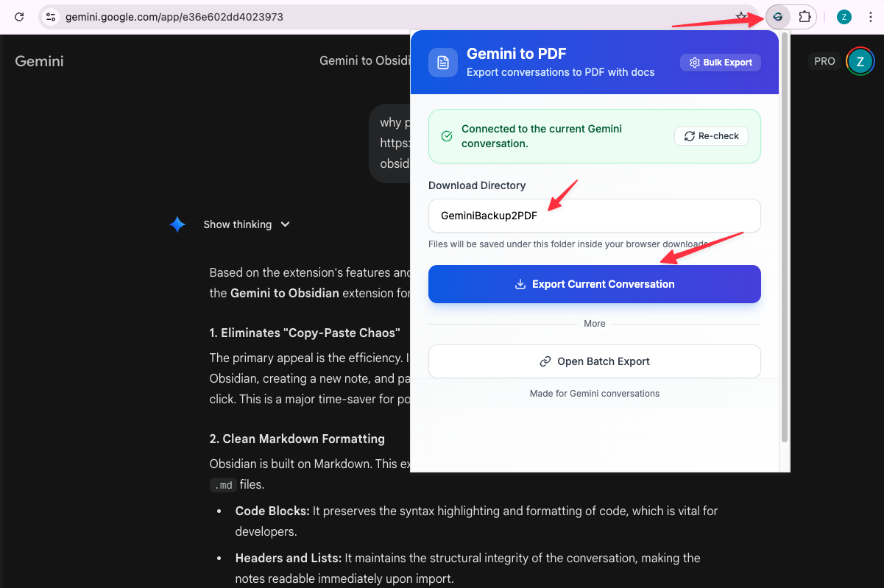Image resolution: width=884 pixels, height=588 pixels.
Task: Export Current Conversation to PDF
Action: [594, 284]
